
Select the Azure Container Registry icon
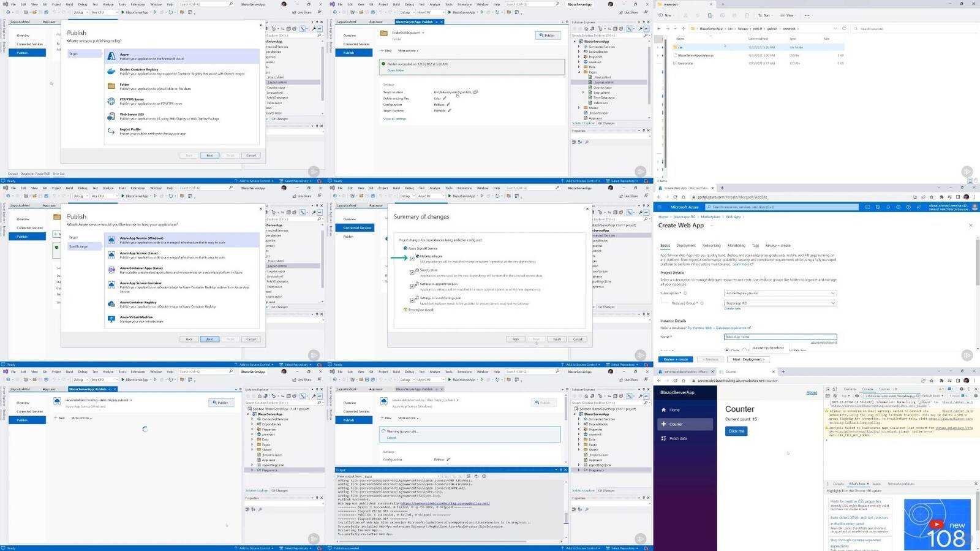111,304
